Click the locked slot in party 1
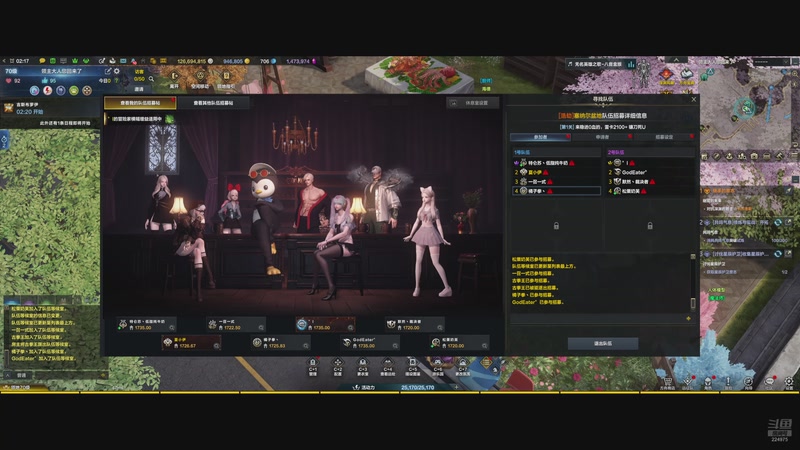Screen dimensions: 800x450 pyautogui.click(x=556, y=226)
